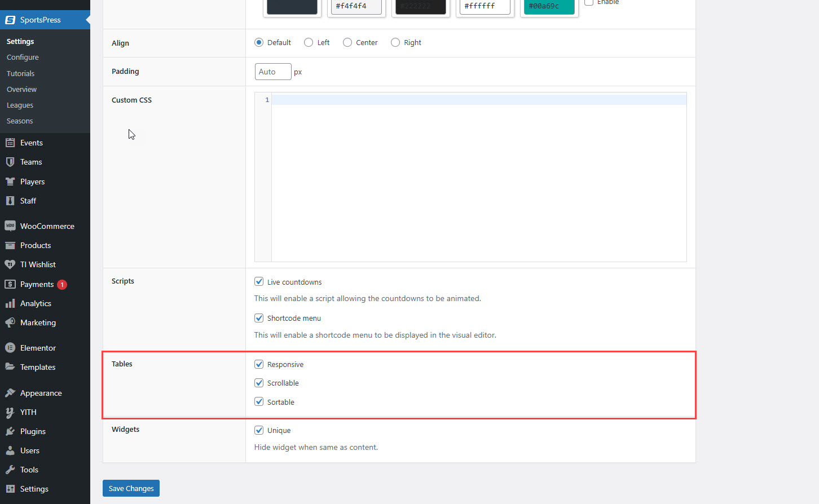Select the Default align radio button
819x504 pixels.
pyautogui.click(x=259, y=42)
